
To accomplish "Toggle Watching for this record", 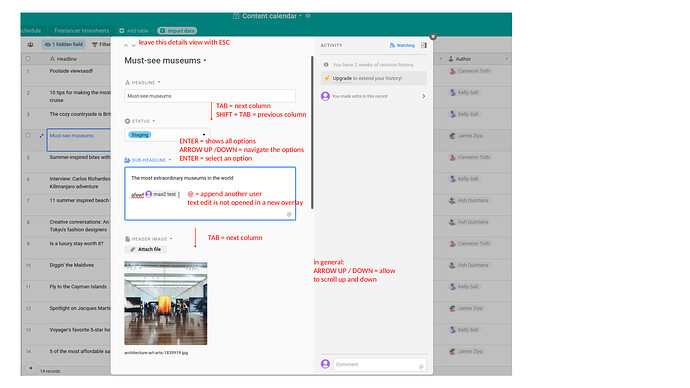I will (x=402, y=45).
